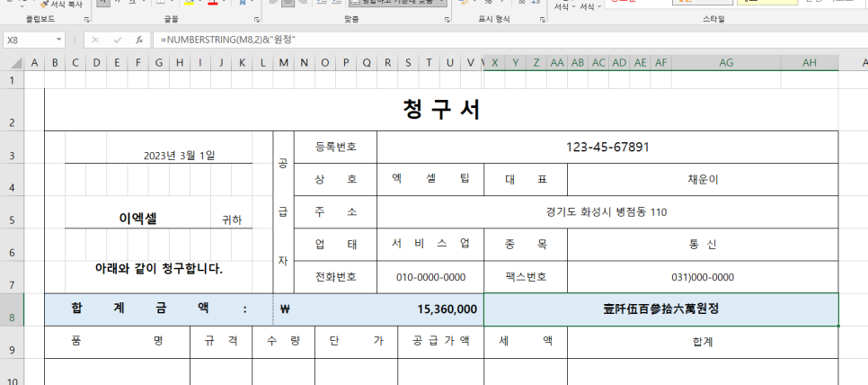Click the 수 량 header cell
The image size is (868, 385).
tap(283, 343)
